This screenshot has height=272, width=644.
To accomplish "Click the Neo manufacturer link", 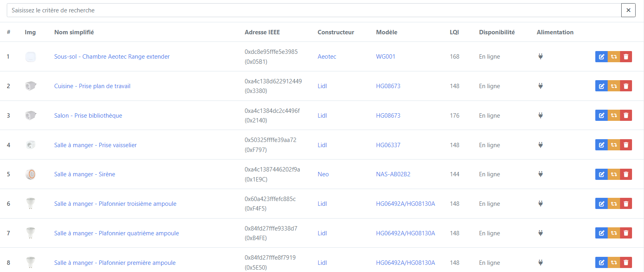I will pyautogui.click(x=323, y=174).
